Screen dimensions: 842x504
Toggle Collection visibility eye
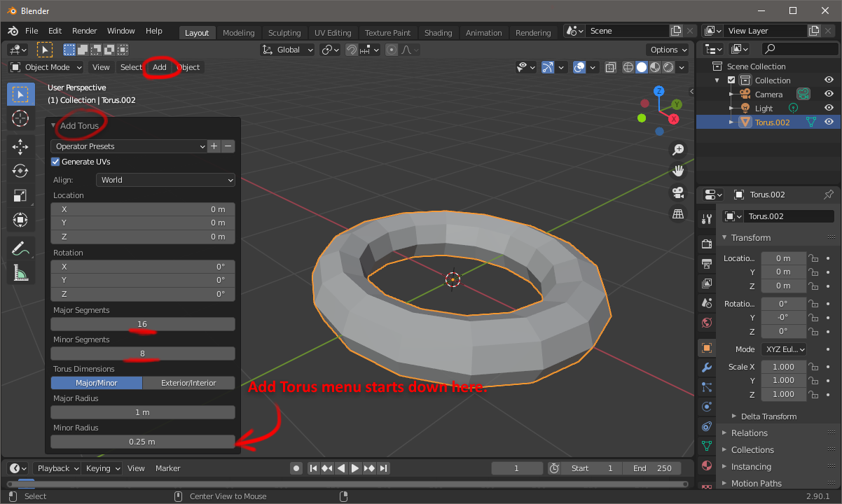829,80
